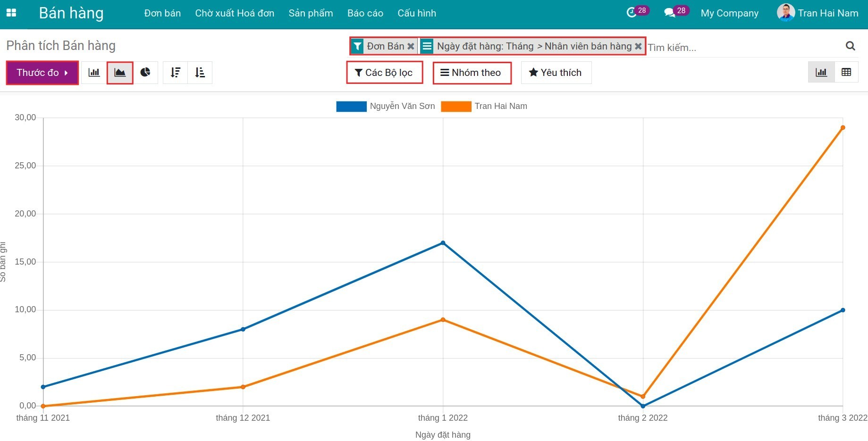Open the Cấu hình menu
Image resolution: width=868 pixels, height=441 pixels.
pyautogui.click(x=417, y=13)
